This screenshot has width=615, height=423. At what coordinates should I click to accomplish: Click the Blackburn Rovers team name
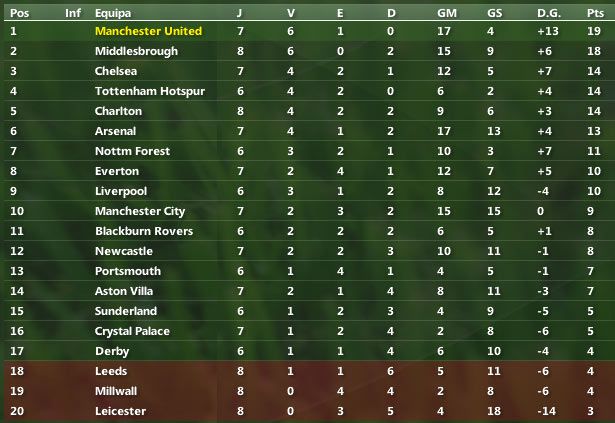pyautogui.click(x=144, y=231)
